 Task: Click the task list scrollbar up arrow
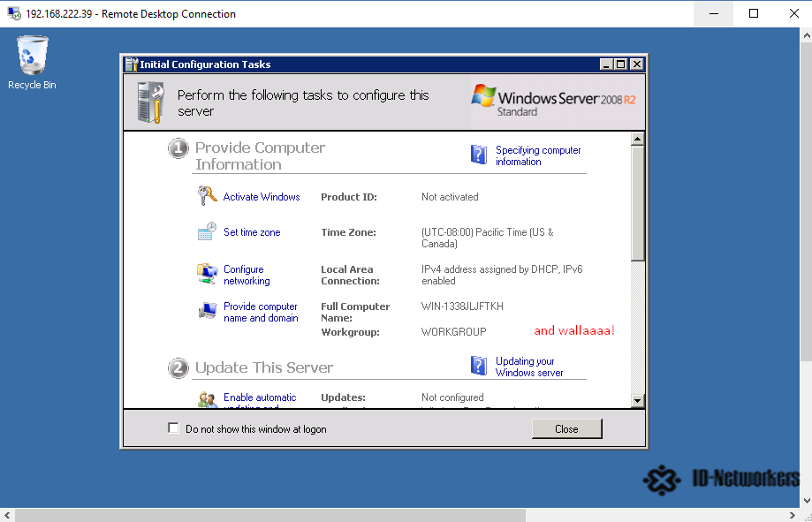(x=637, y=139)
